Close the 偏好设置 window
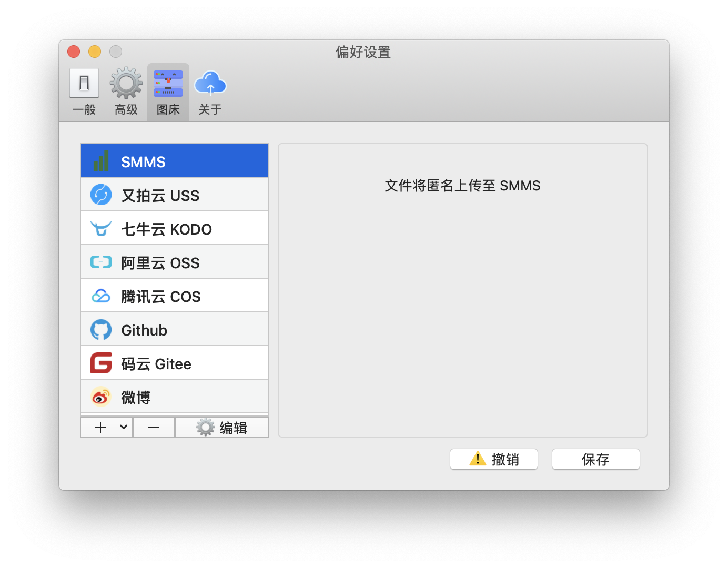 click(x=74, y=52)
